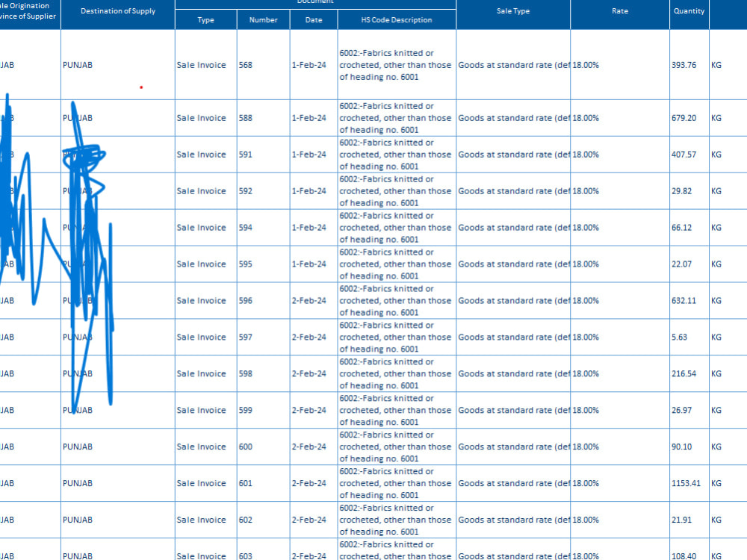
Task: Click Goods at standard rate in row 588
Action: tap(514, 118)
